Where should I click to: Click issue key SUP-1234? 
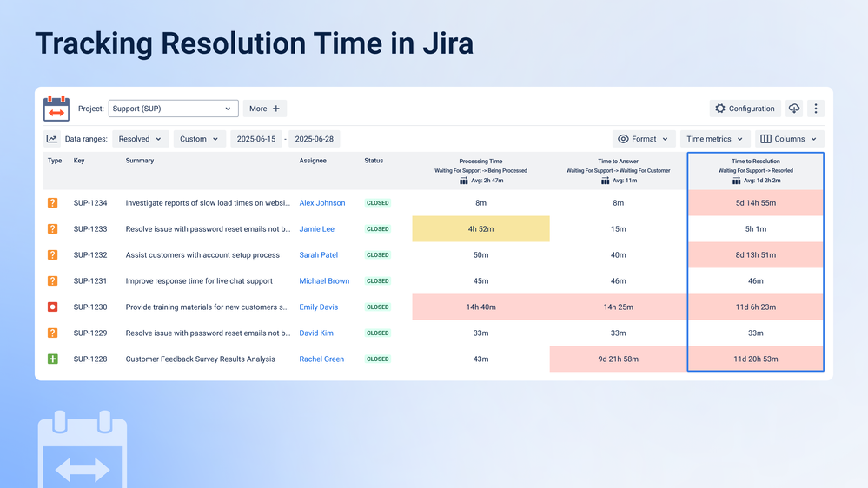coord(90,203)
